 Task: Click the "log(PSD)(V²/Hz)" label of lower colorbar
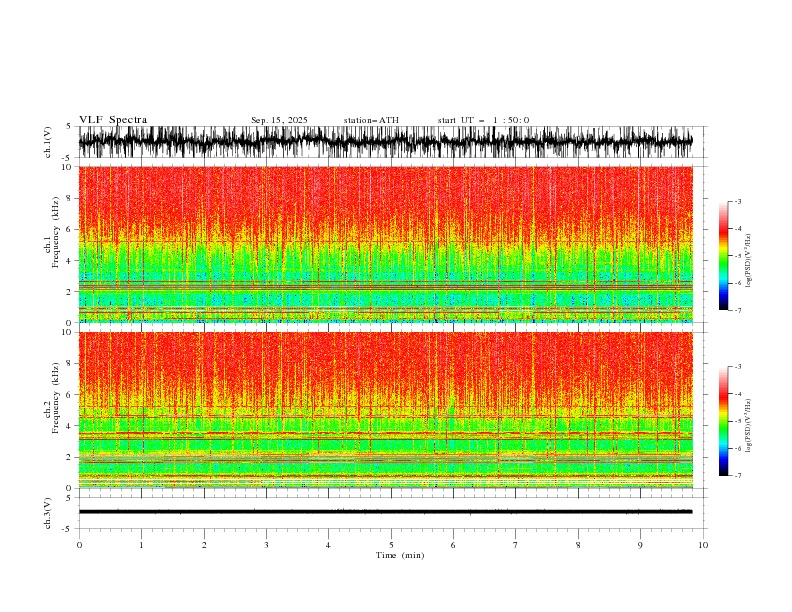coord(750,426)
